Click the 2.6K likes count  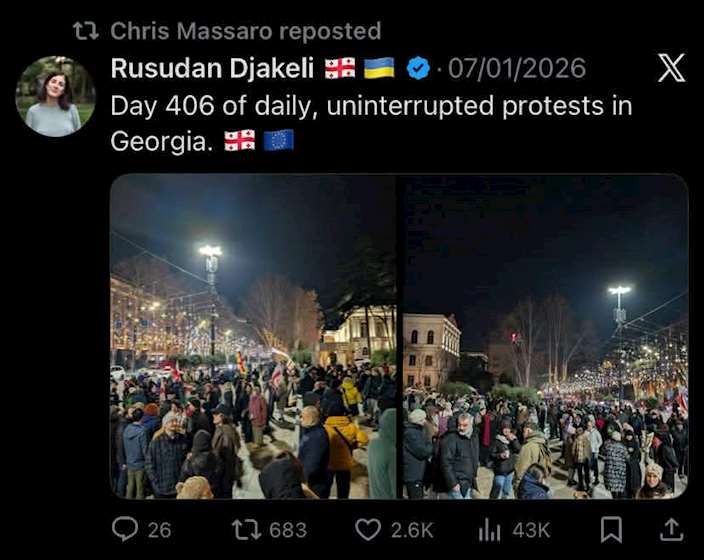[x=412, y=530]
